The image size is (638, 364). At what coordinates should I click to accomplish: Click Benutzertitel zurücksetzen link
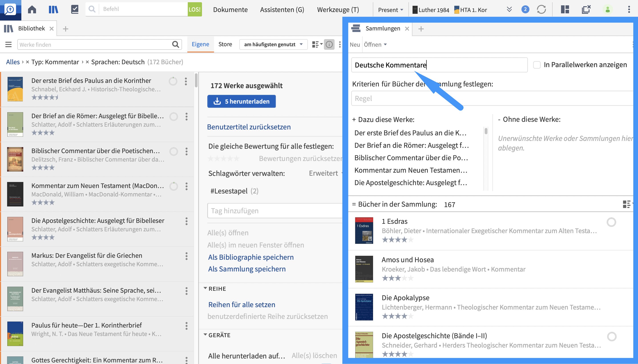click(249, 127)
